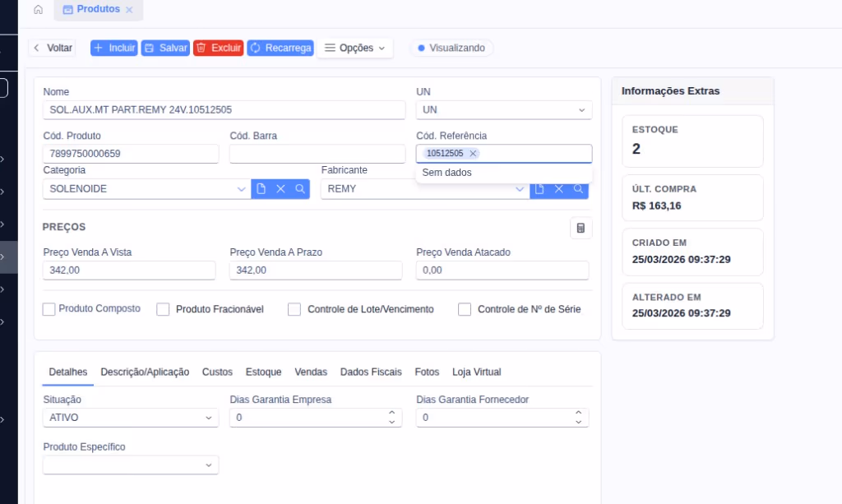Click the Visualizando status badge
Viewport: 842px width, 504px height.
451,48
